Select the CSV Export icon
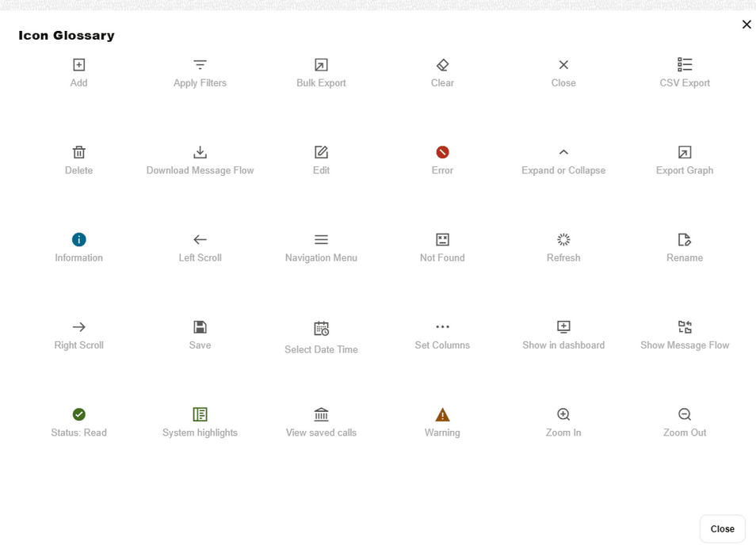This screenshot has width=756, height=545. tap(684, 64)
